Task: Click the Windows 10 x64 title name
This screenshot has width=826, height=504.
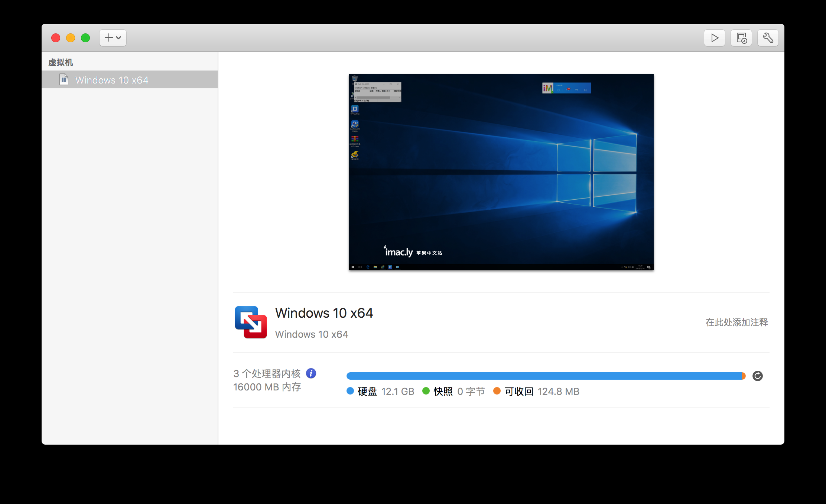Action: [324, 313]
